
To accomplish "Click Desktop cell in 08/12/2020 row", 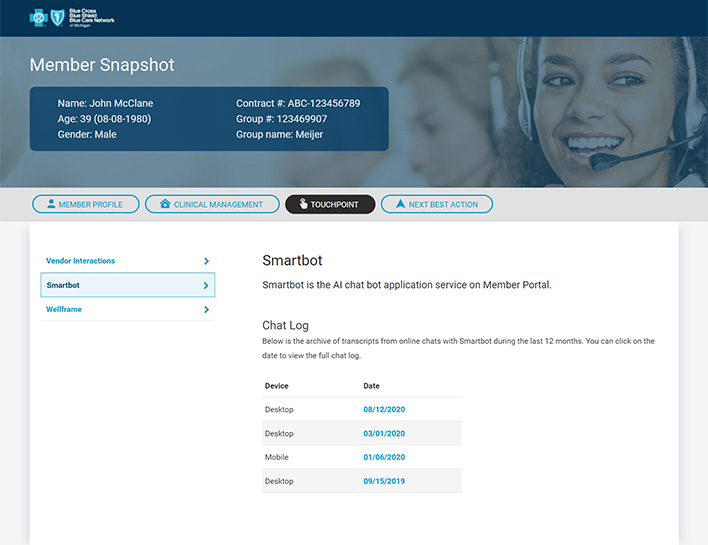I will (x=279, y=410).
